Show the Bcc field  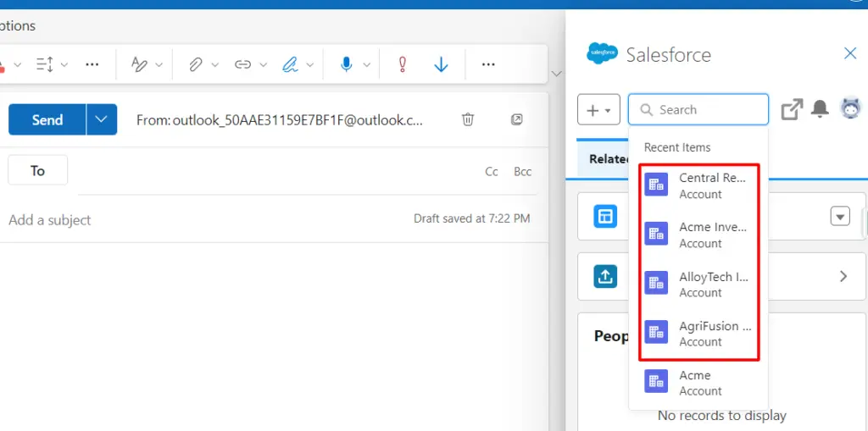click(522, 171)
